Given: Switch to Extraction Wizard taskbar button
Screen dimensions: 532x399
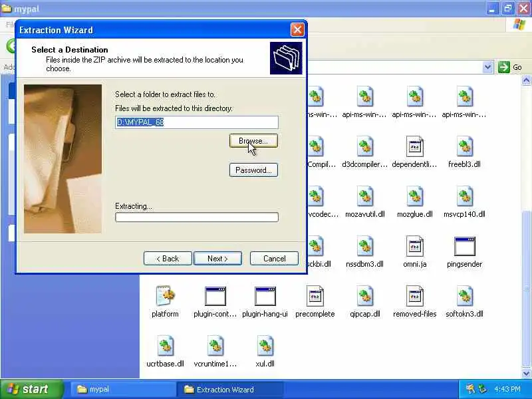Looking at the screenshot, I should (229, 389).
